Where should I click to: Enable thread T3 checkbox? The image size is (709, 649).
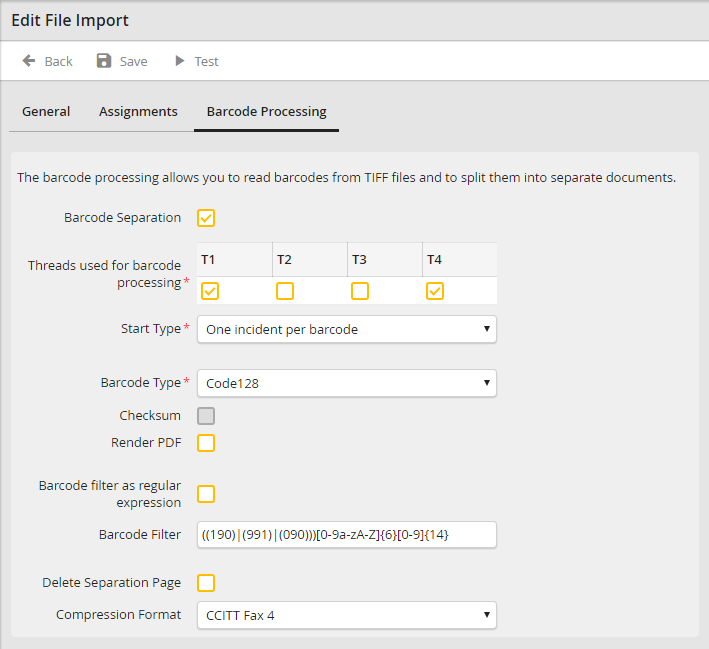pyautogui.click(x=360, y=291)
